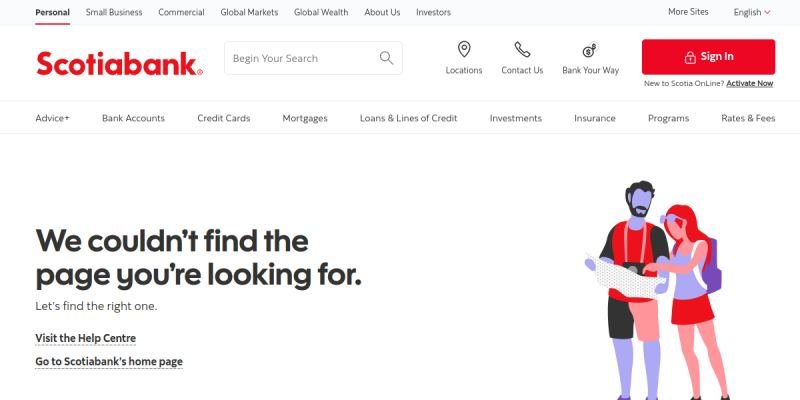The width and height of the screenshot is (800, 400).
Task: Click the search magnifier icon
Action: coord(386,58)
